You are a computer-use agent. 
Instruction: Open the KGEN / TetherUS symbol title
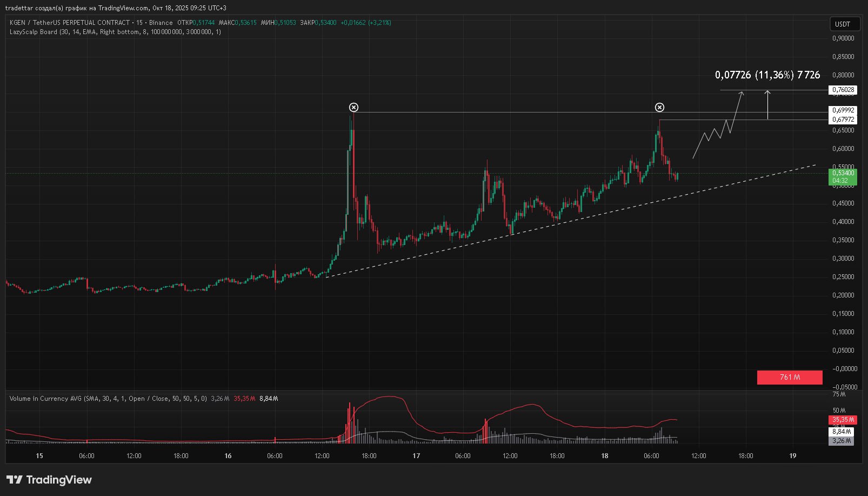(69, 23)
